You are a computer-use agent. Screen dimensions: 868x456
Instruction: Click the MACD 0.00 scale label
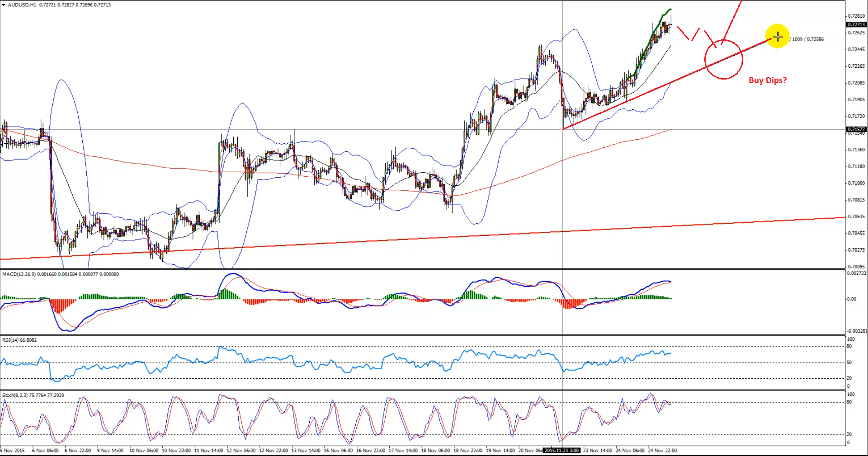[851, 299]
